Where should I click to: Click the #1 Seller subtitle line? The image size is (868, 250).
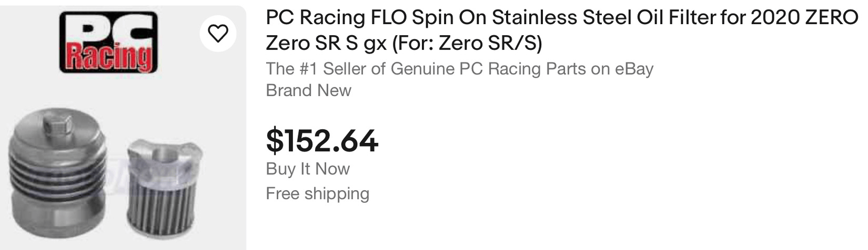tap(459, 69)
